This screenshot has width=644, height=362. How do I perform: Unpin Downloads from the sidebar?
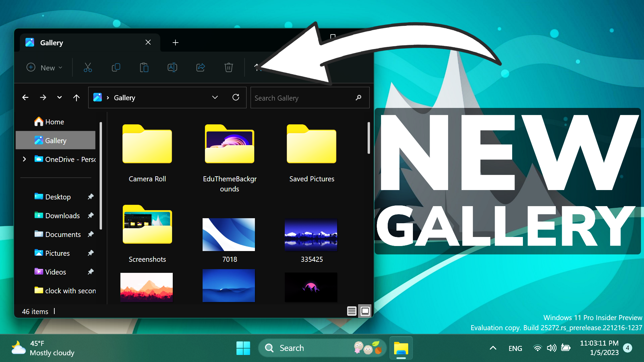tap(91, 216)
